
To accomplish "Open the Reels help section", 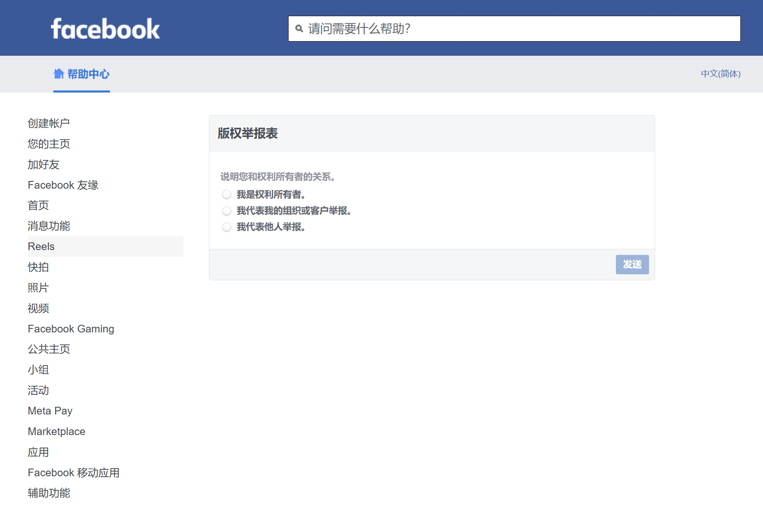I will (x=41, y=246).
